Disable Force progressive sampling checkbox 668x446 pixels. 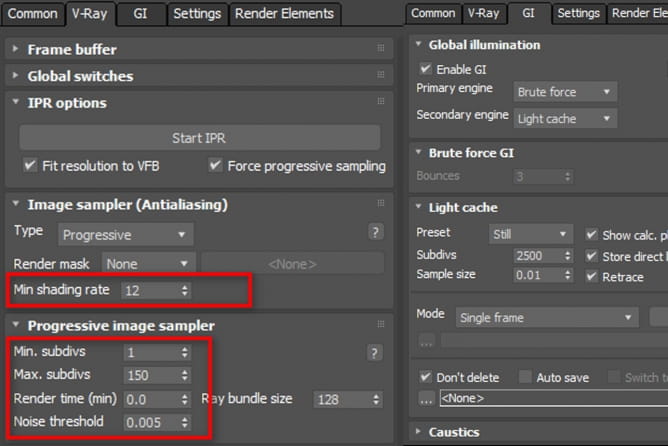pyautogui.click(x=215, y=165)
